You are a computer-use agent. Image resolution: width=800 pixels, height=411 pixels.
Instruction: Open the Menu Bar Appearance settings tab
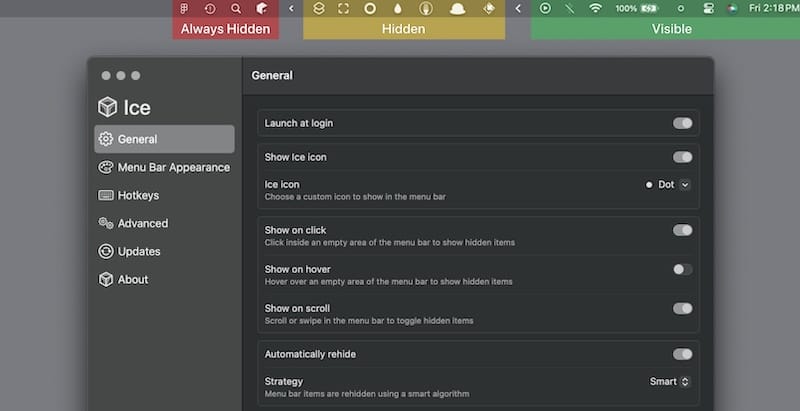tap(164, 167)
